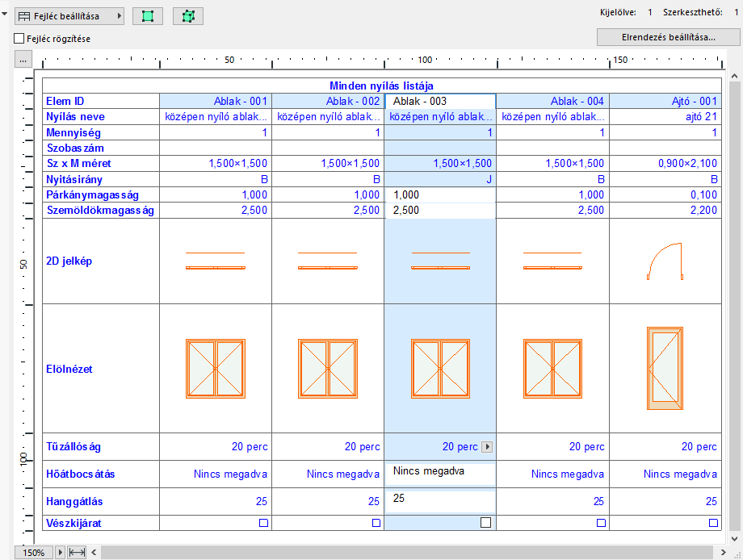
Task: Click the ellipsis button beside the ruler
Action: (x=23, y=61)
